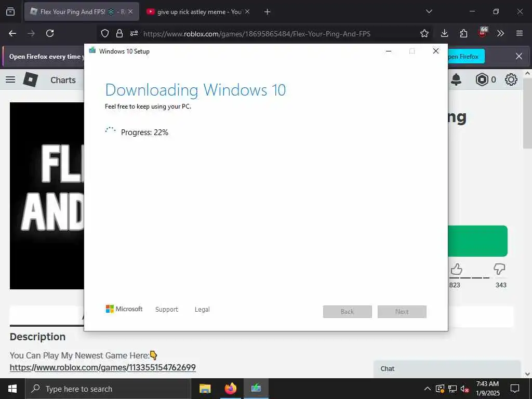Open the Roblox side navigation menu
532x399 pixels.
(10, 79)
